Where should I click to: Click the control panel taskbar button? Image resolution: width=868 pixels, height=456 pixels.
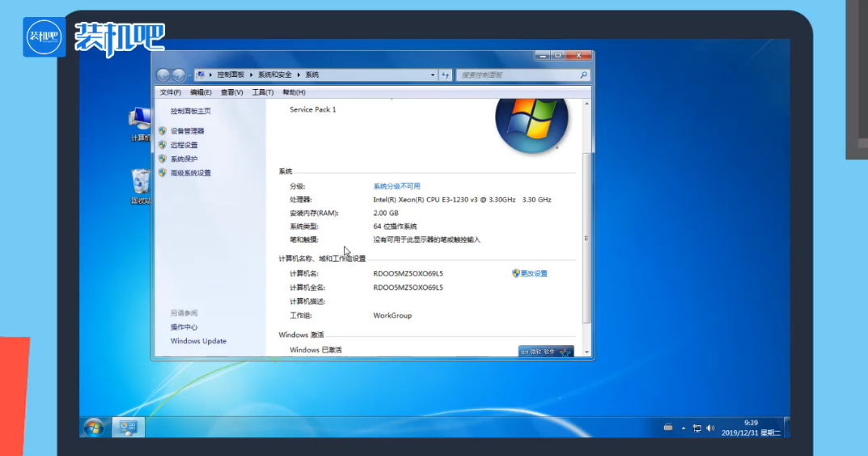(129, 427)
